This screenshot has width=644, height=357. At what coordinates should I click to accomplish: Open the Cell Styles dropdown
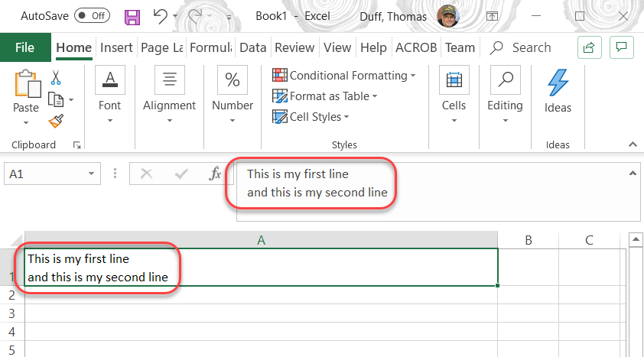click(x=311, y=117)
